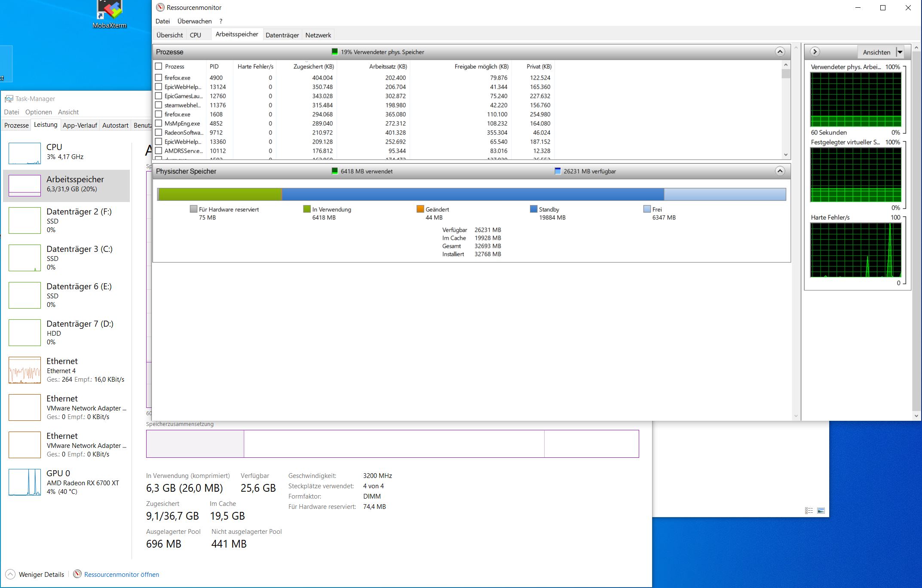Viewport: 922px width, 588px height.
Task: Toggle the select-all Prozess header checkbox
Action: click(159, 66)
